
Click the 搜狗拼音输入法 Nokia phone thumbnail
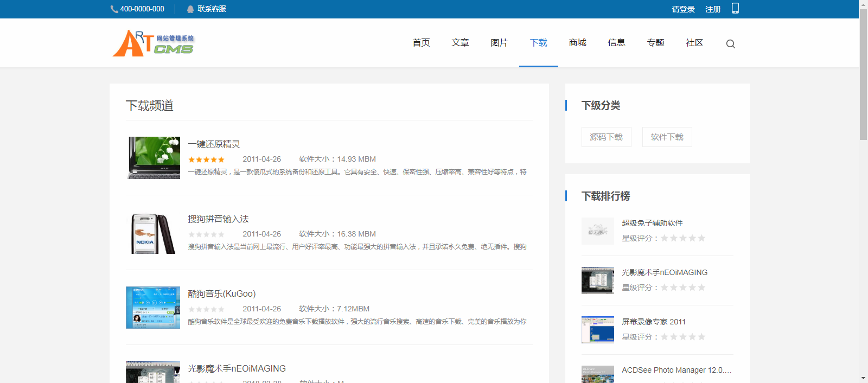point(154,233)
